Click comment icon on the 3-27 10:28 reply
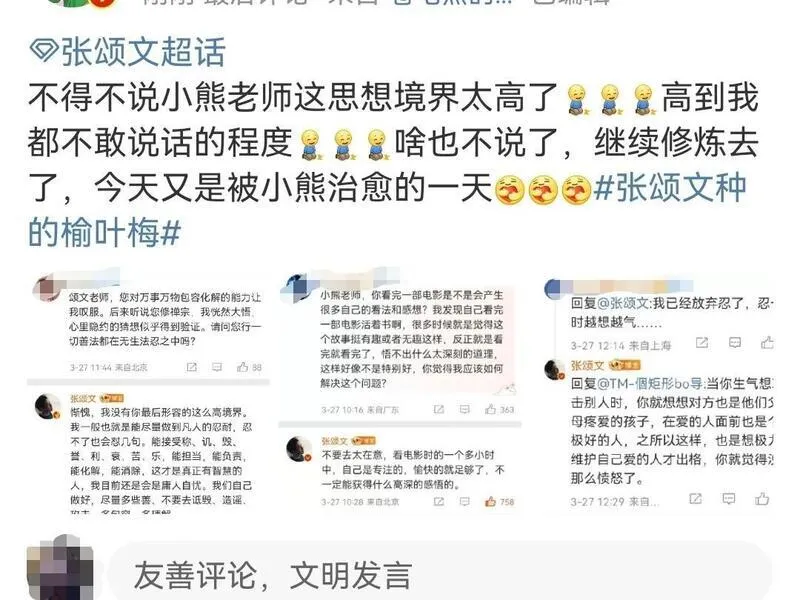This screenshot has height=600, width=800. point(464,502)
